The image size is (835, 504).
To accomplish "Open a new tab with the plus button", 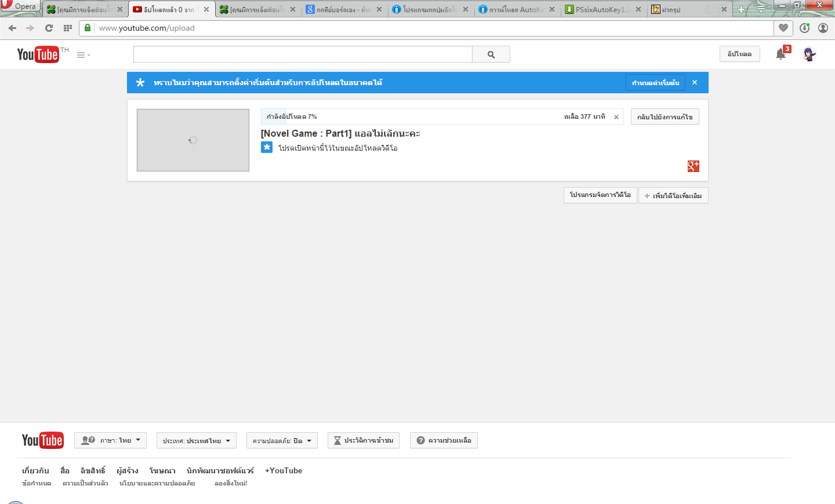I will (741, 9).
